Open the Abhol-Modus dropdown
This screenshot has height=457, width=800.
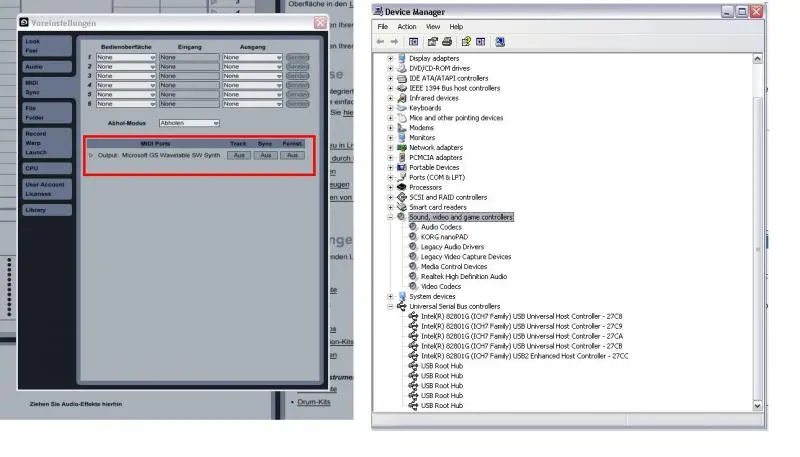(x=189, y=123)
